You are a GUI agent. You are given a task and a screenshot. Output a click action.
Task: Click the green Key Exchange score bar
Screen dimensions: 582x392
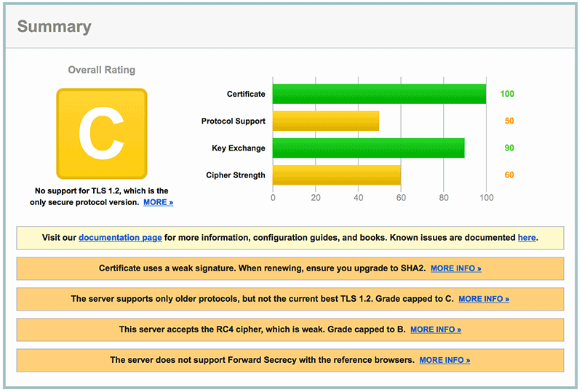369,148
